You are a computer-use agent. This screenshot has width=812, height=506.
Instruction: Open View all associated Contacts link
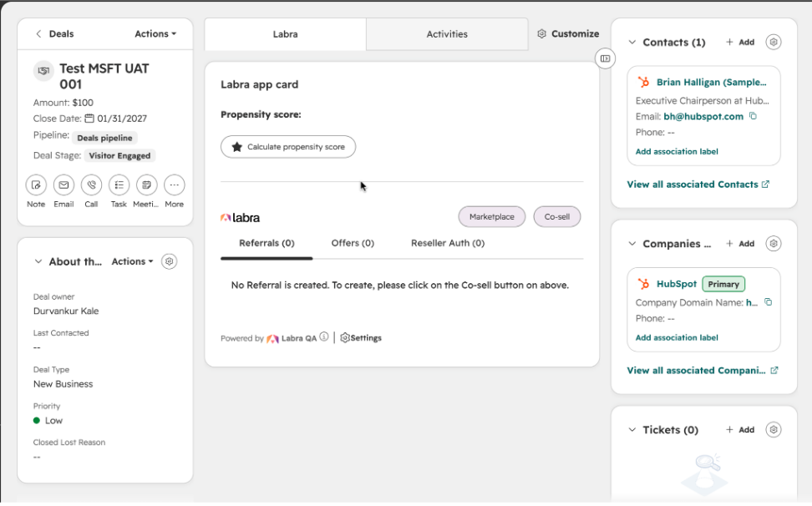tap(698, 185)
